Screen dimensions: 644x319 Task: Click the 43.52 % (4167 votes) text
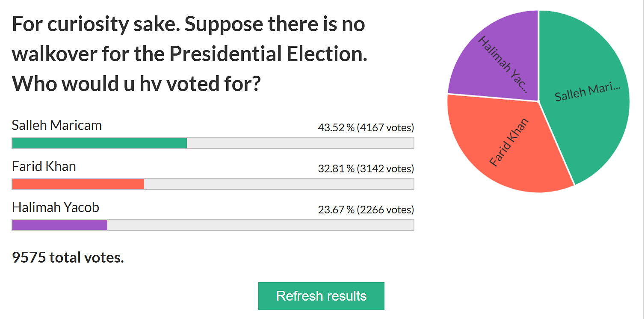pyautogui.click(x=366, y=127)
